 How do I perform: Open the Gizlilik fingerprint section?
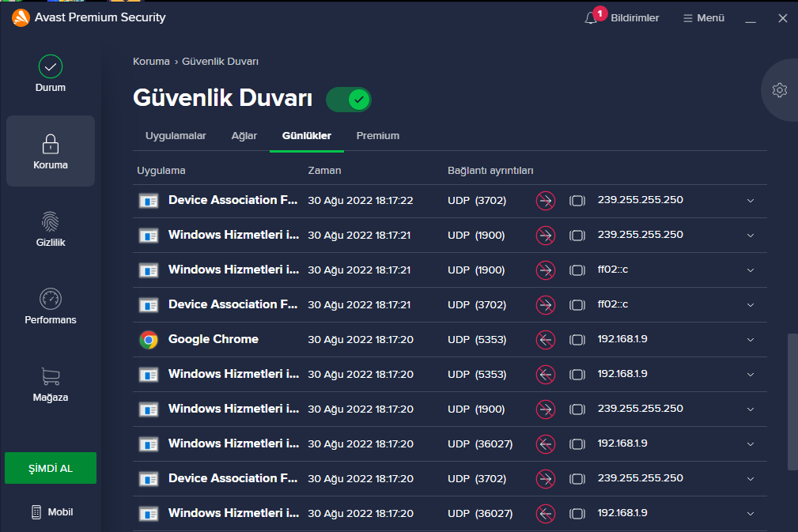click(x=51, y=229)
